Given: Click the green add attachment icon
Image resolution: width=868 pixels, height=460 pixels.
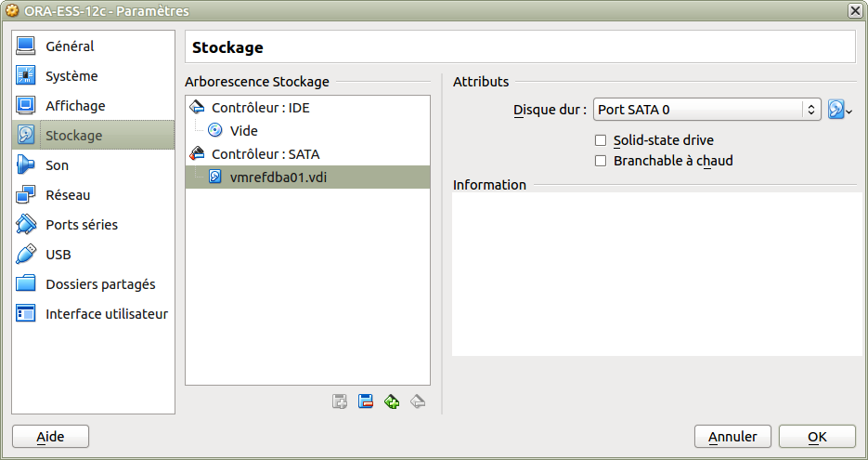Looking at the screenshot, I should click(392, 401).
